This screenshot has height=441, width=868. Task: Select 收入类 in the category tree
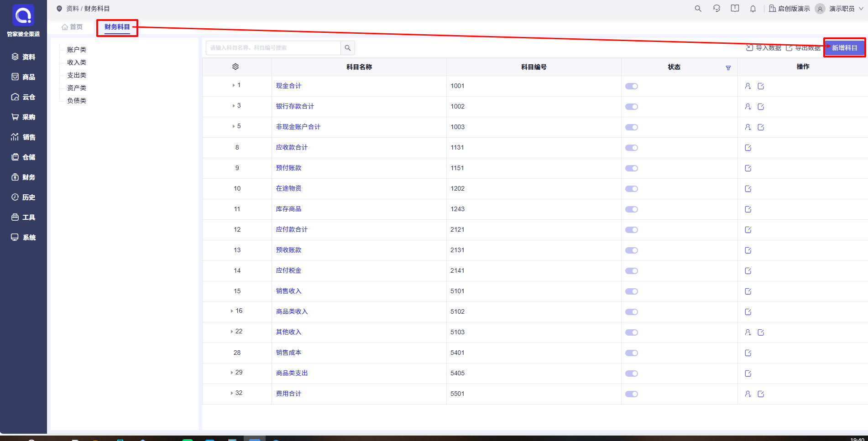pyautogui.click(x=77, y=62)
